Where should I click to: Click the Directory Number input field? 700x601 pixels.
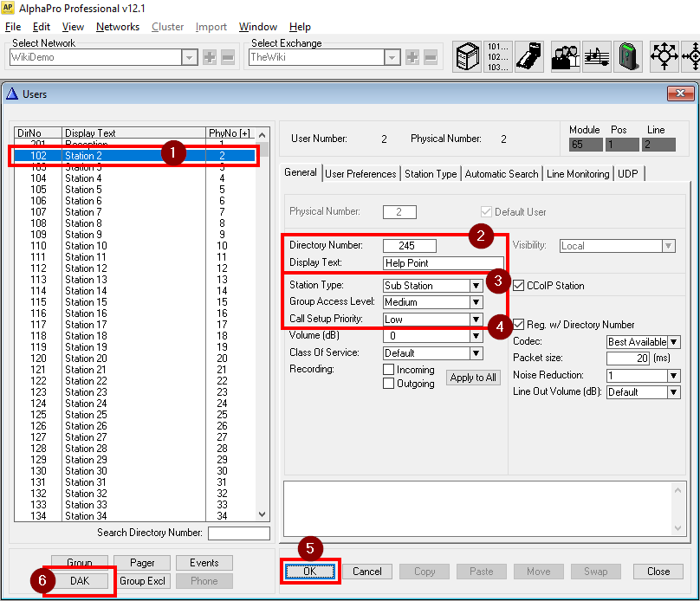tap(410, 246)
